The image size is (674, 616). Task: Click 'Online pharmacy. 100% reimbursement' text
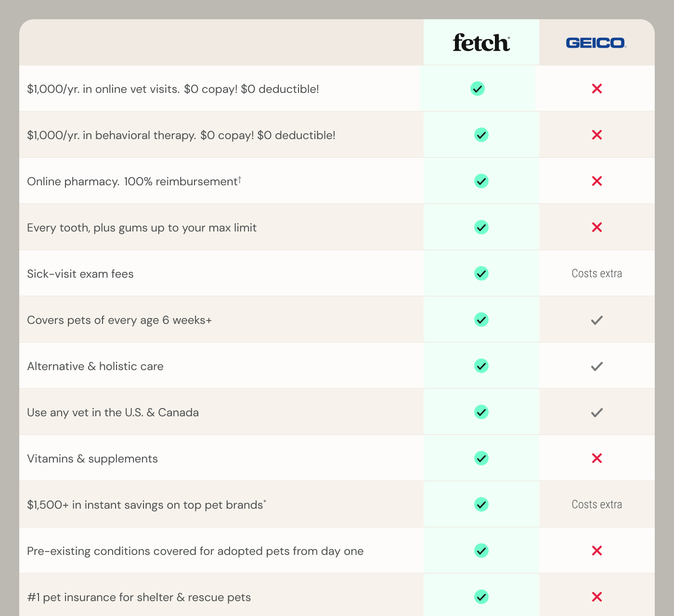[134, 181]
